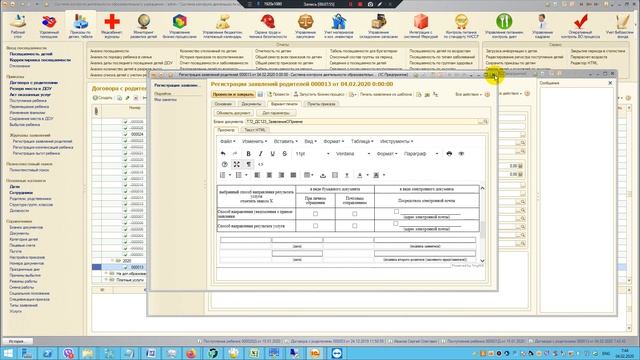Click the Windows Start button
This screenshot has height=360, width=640.
pyautogui.click(x=9, y=353)
